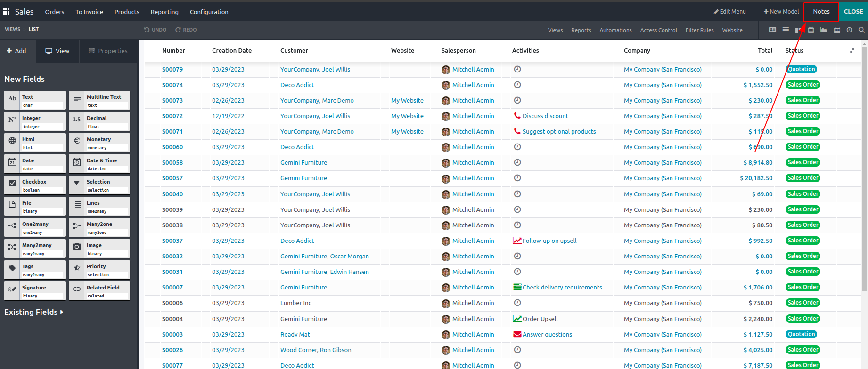Open the Reporting menu
This screenshot has height=369, width=868.
164,12
